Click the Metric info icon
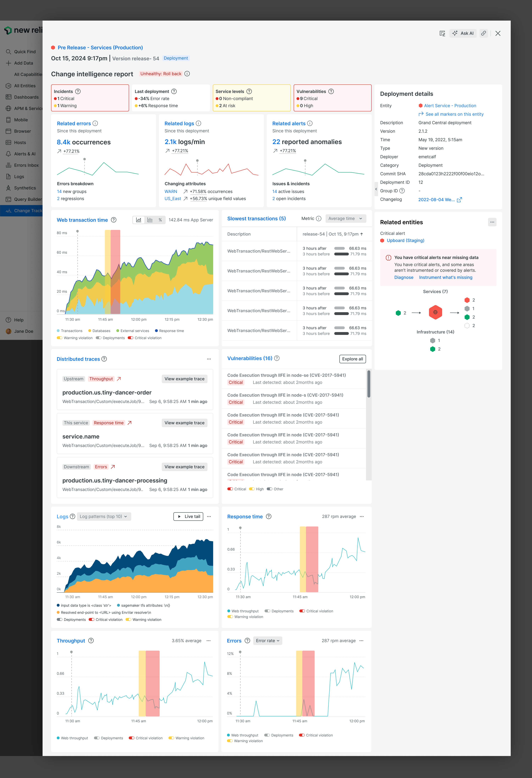 click(318, 219)
